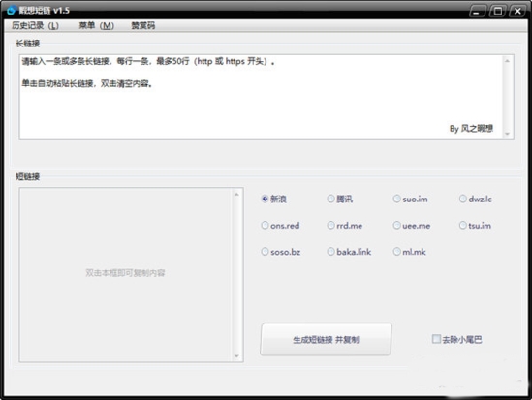This screenshot has height=400, width=532.
Task: Click the app logo icon in title bar
Action: coord(11,10)
